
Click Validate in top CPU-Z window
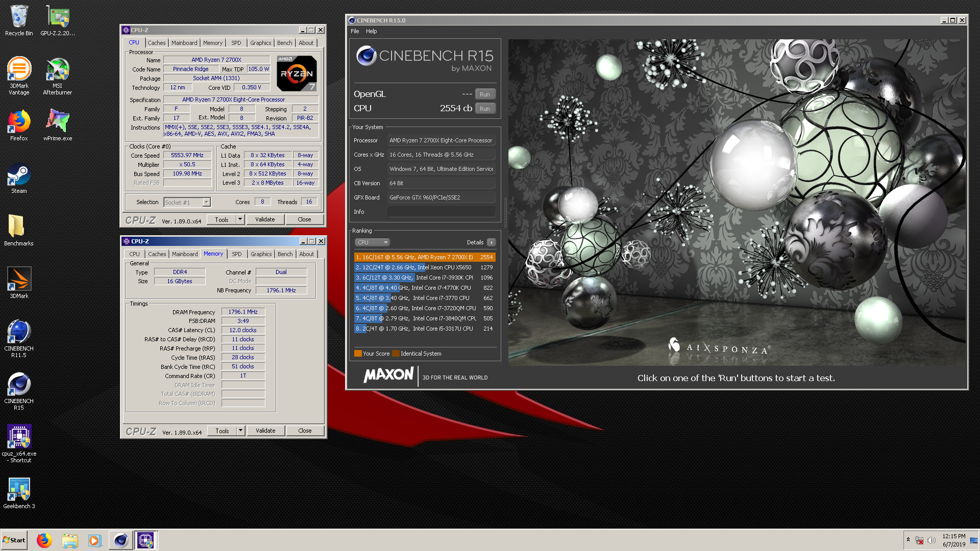tap(265, 219)
